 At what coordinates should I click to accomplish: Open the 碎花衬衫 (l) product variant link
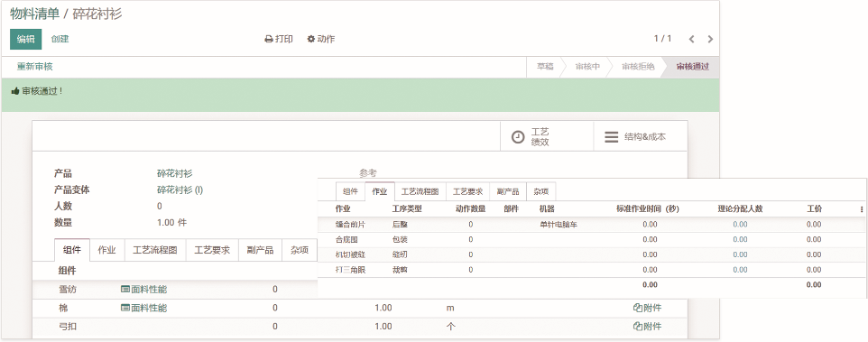point(180,189)
